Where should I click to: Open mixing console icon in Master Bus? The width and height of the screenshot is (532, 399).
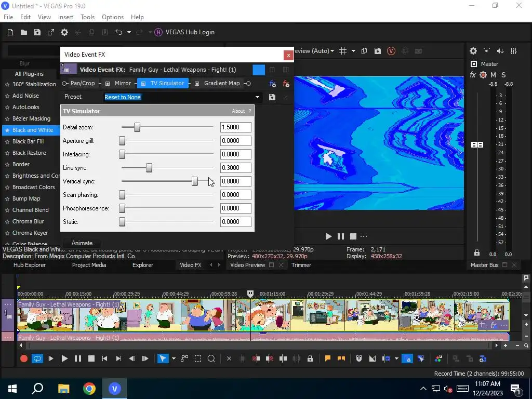tap(514, 51)
